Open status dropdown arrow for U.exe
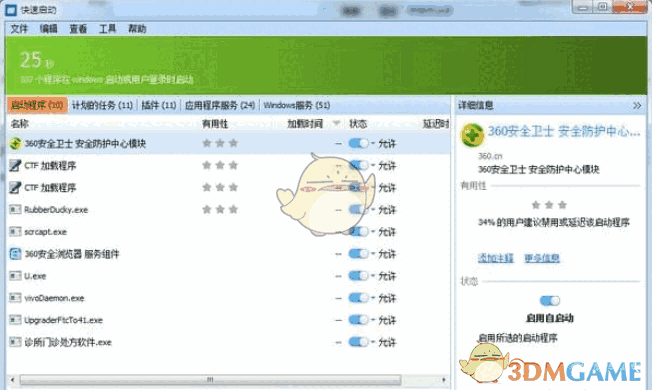652x390 pixels. [373, 276]
